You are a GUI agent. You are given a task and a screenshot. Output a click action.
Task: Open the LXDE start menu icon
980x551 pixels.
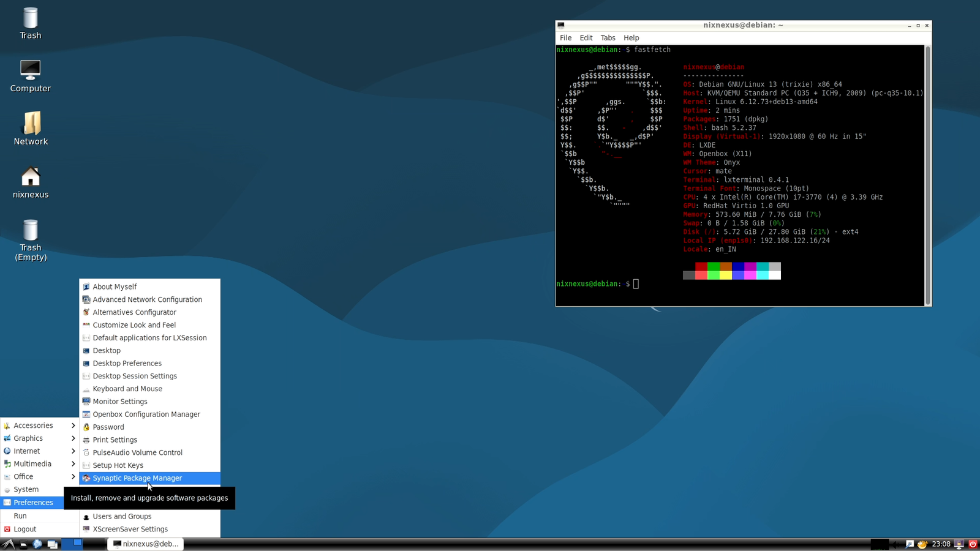[x=7, y=544]
